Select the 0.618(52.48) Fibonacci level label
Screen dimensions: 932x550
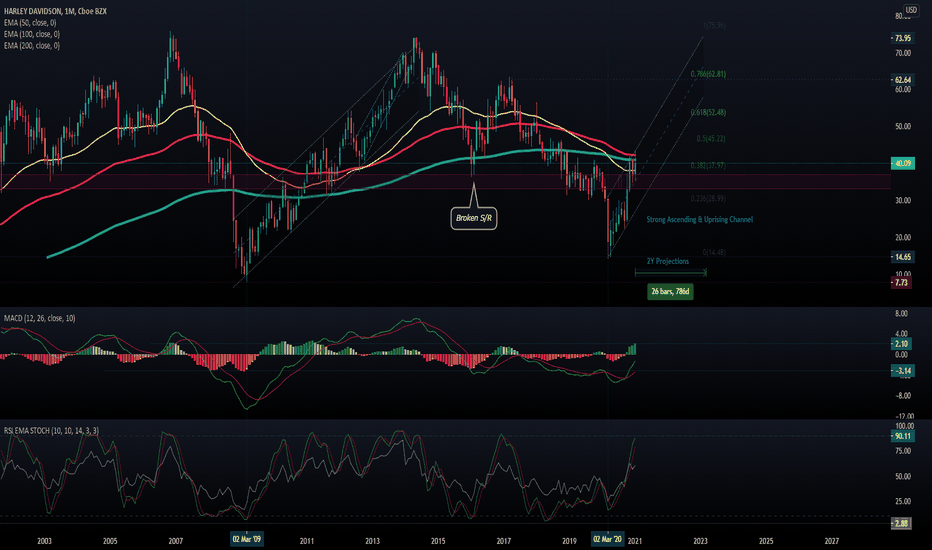[x=708, y=112]
